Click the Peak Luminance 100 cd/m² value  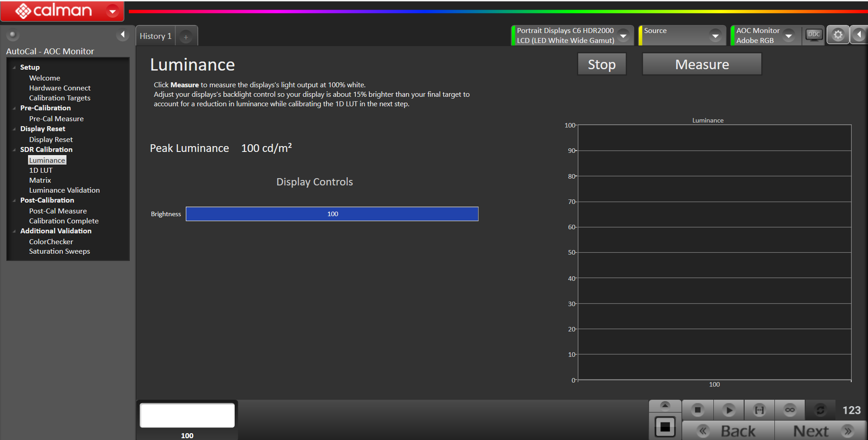tap(266, 148)
